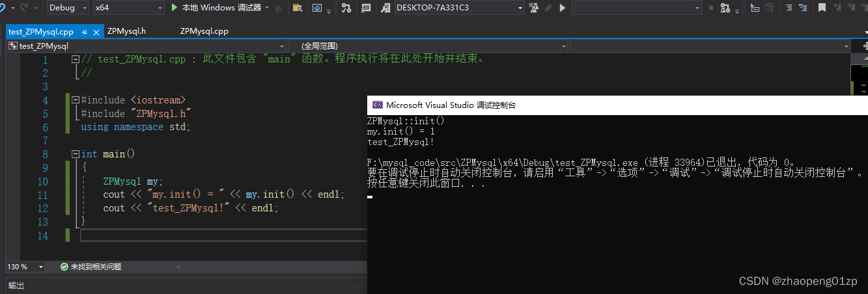Click the empty line 14 in the editor
This screenshot has width=868, height=294.
223,235
